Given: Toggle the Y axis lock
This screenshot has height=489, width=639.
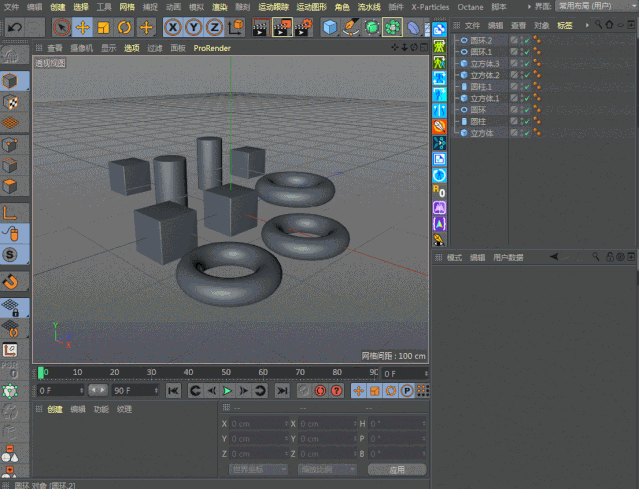Looking at the screenshot, I should coord(194,28).
